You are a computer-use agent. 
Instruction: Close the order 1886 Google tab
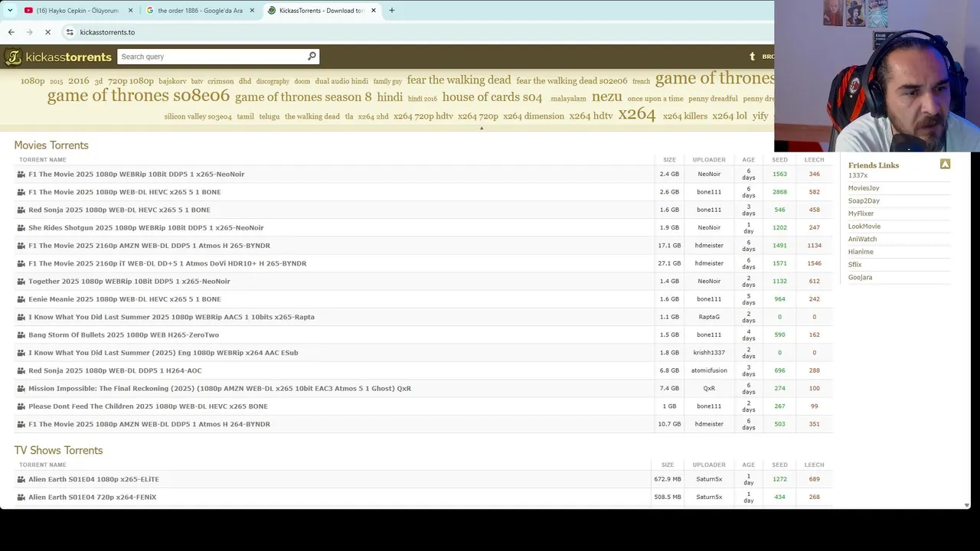click(252, 11)
